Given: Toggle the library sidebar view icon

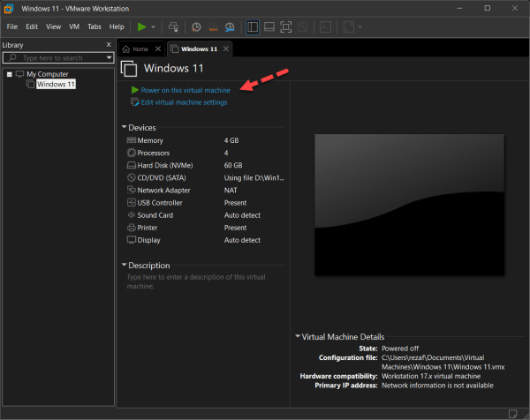Looking at the screenshot, I should [x=254, y=27].
